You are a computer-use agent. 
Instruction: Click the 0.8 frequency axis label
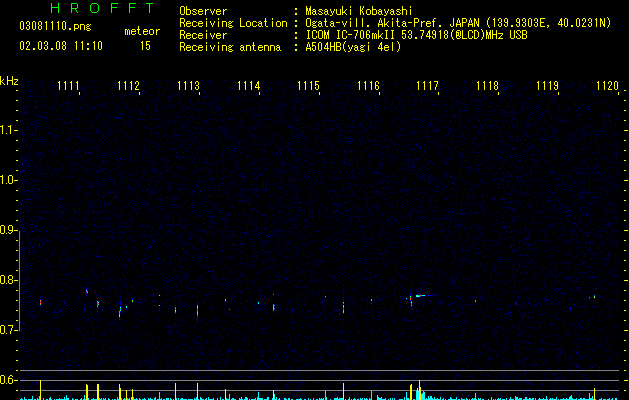point(8,280)
